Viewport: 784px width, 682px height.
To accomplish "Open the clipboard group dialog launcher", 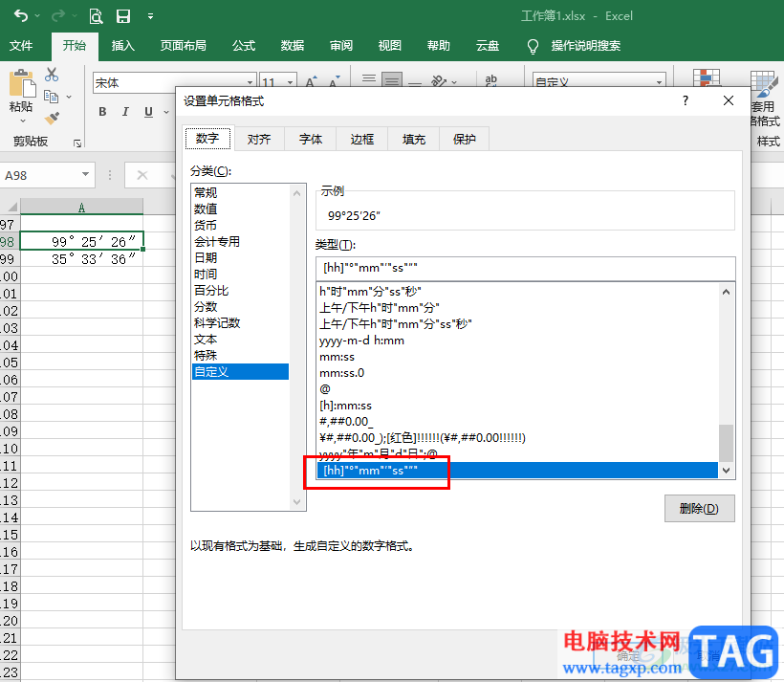I will (77, 143).
